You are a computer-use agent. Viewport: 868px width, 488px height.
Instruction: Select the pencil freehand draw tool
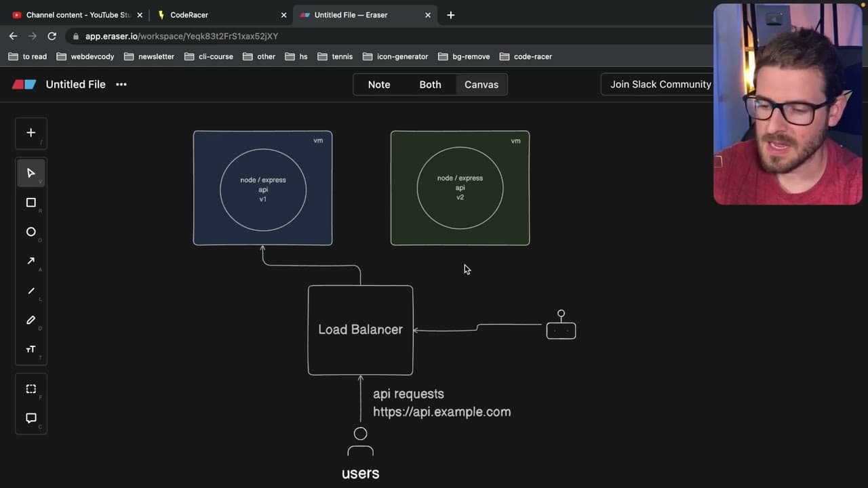[x=31, y=320]
